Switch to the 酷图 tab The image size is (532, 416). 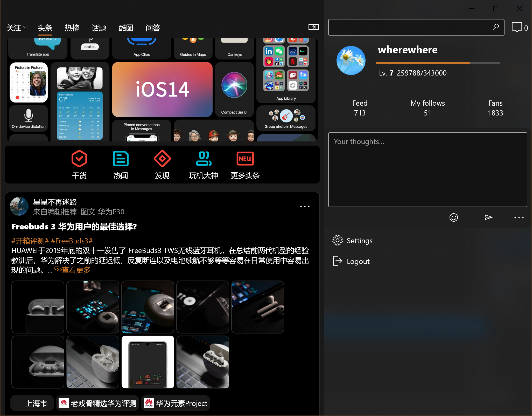click(126, 28)
